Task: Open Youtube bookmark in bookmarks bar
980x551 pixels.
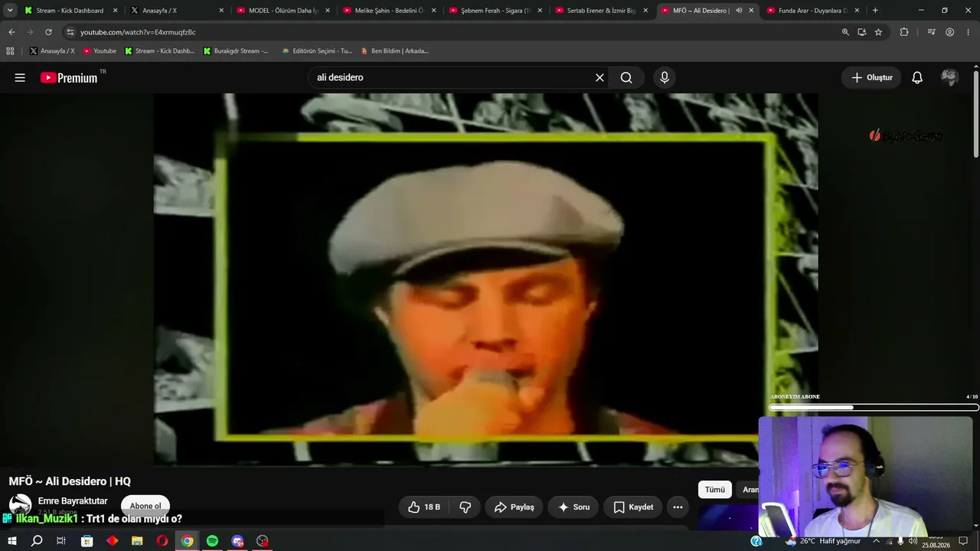Action: pos(100,51)
